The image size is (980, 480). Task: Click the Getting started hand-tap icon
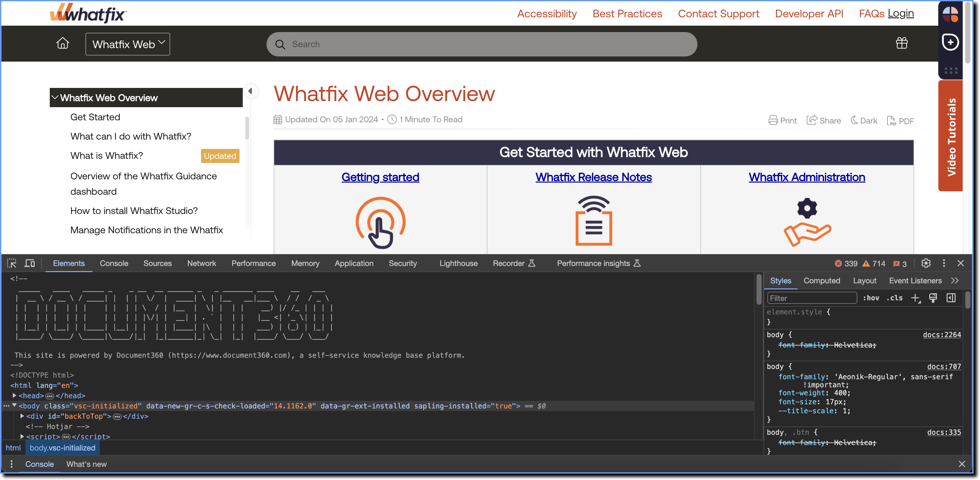click(x=381, y=222)
